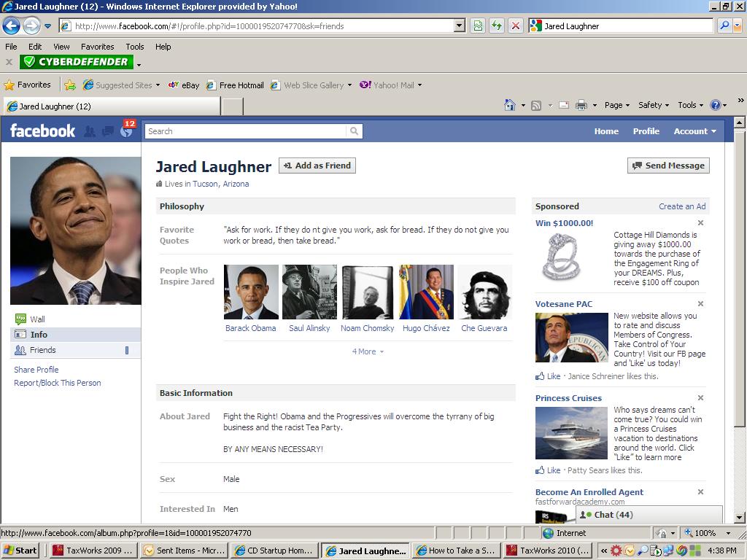Select the Wall profile tab
Image resolution: width=747 pixels, height=560 pixels.
click(76, 319)
